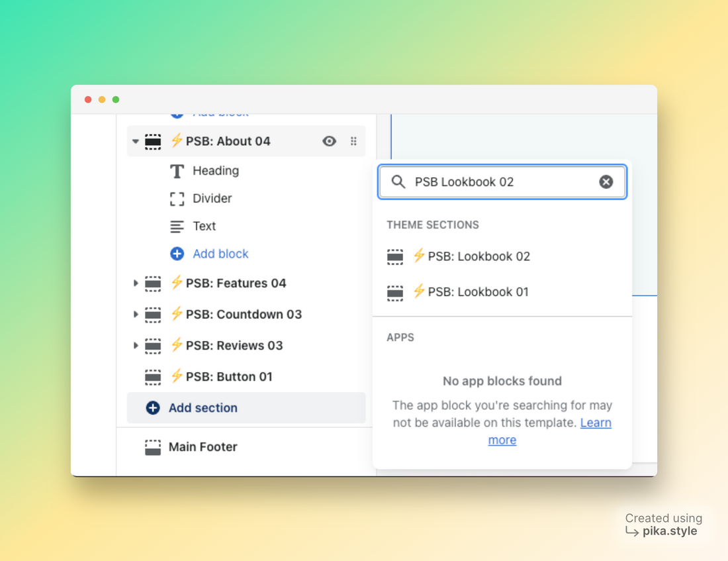
Task: Click inside the section search field
Action: tap(503, 181)
